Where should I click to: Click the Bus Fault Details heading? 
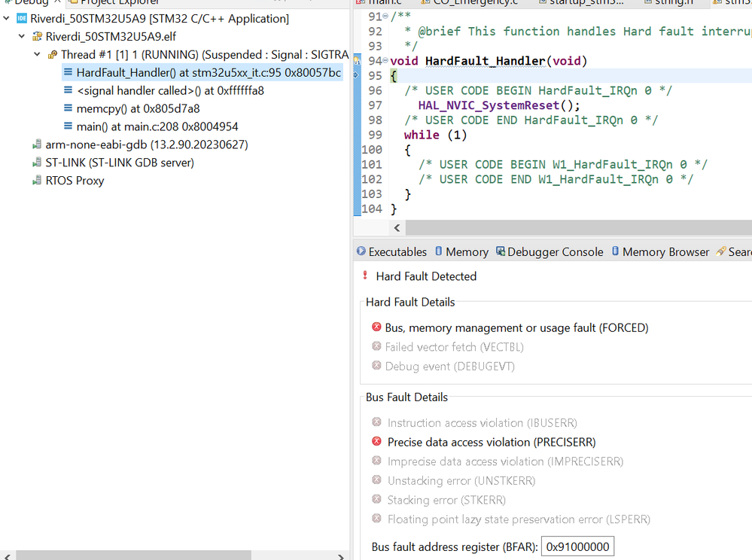(406, 397)
